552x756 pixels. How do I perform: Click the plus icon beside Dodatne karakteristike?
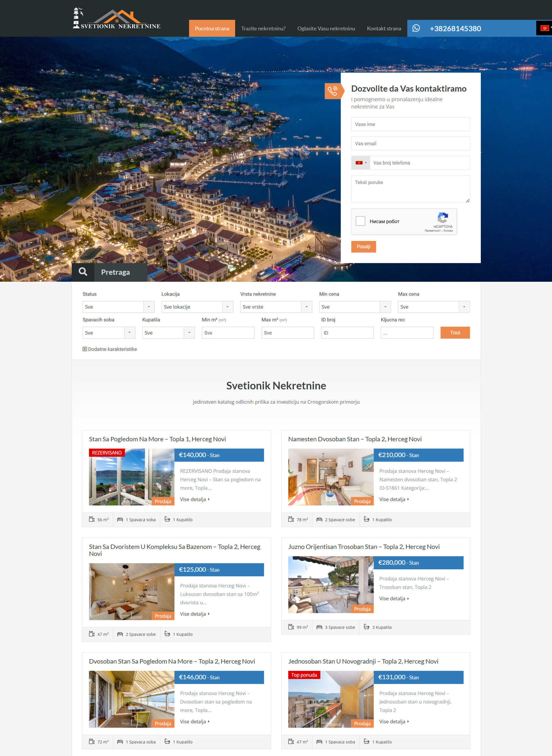[85, 349]
